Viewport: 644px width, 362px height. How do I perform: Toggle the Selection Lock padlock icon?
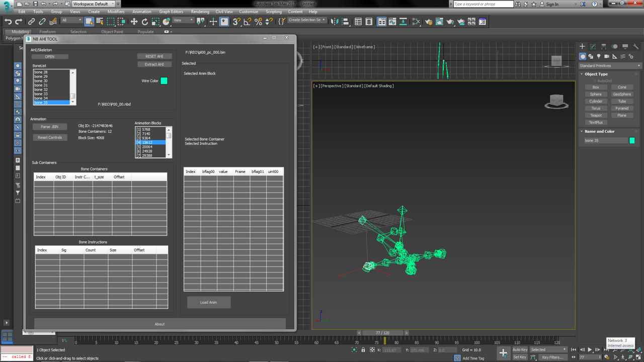tap(363, 350)
